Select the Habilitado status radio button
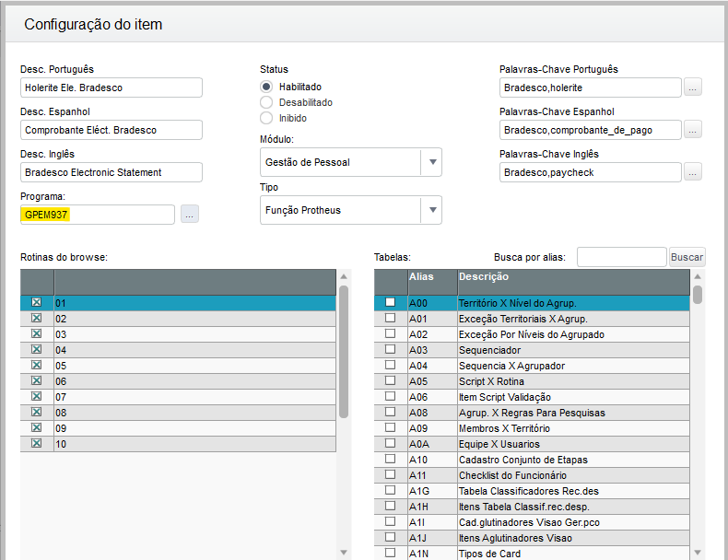Image resolution: width=728 pixels, height=560 pixels. click(266, 87)
